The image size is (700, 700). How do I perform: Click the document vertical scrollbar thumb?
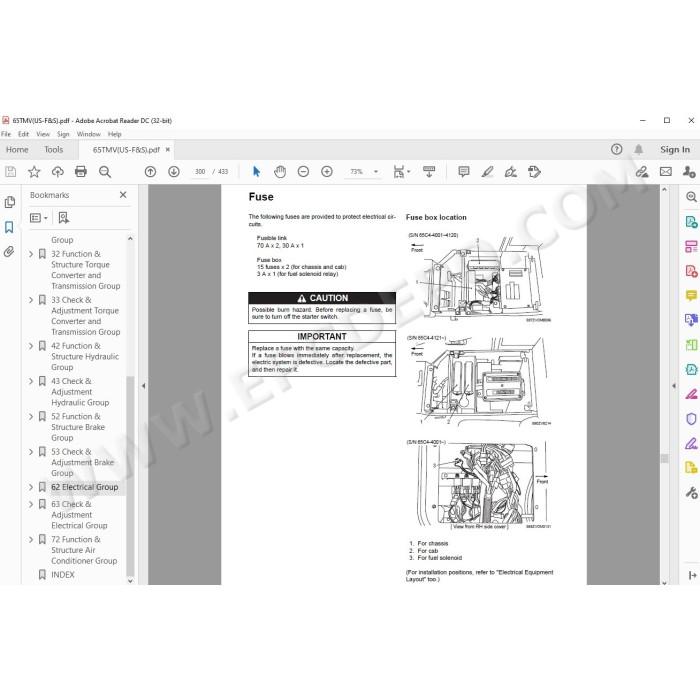(x=664, y=459)
